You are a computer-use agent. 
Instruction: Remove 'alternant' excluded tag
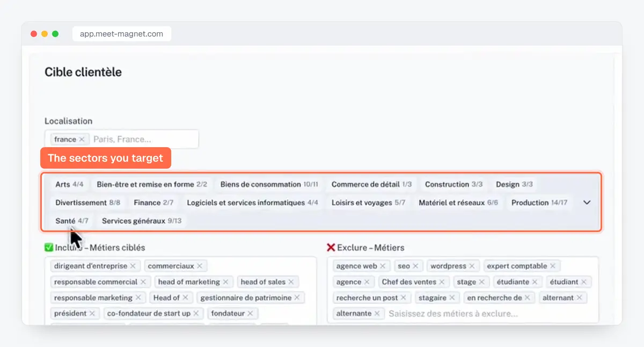tap(580, 298)
